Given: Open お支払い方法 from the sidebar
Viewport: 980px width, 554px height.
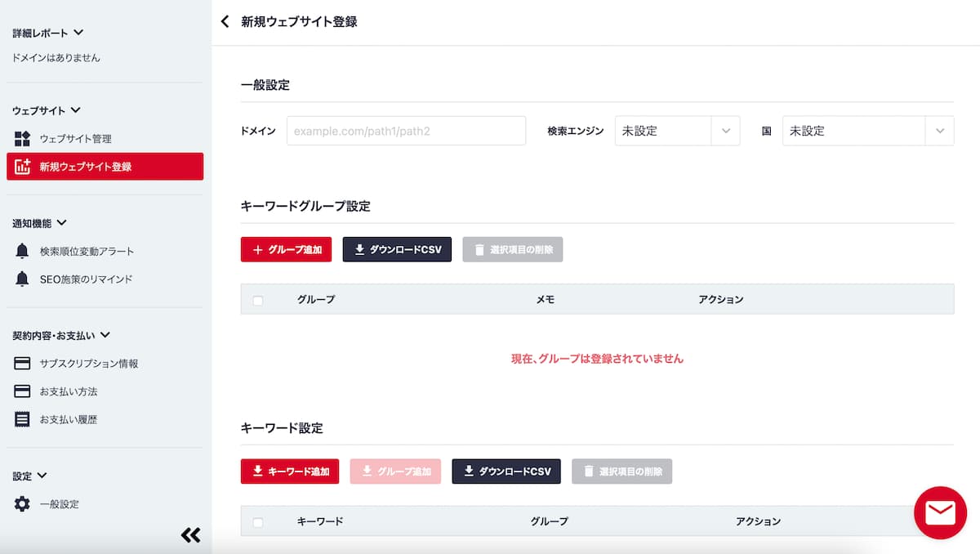Looking at the screenshot, I should (80, 391).
